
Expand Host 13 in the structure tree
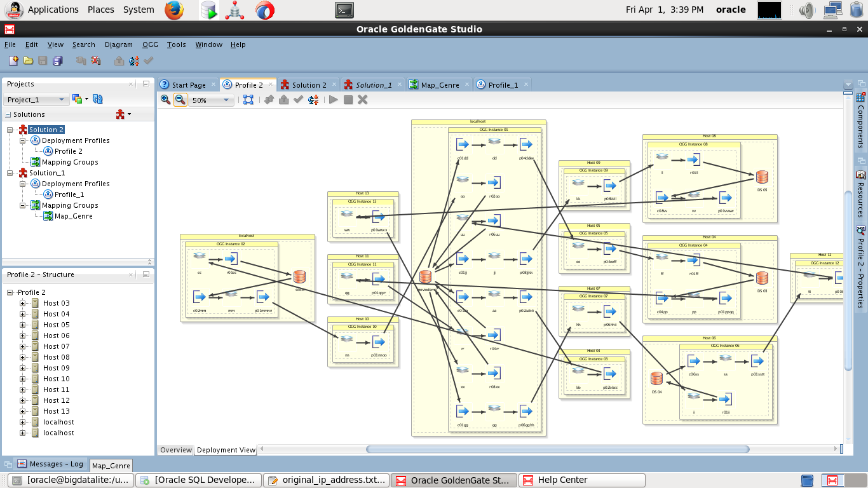[23, 411]
